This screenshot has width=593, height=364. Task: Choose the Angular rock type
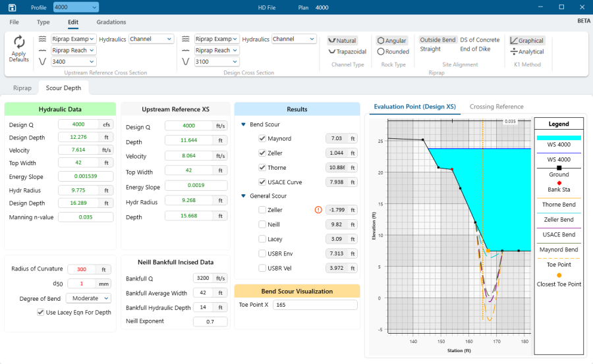392,41
